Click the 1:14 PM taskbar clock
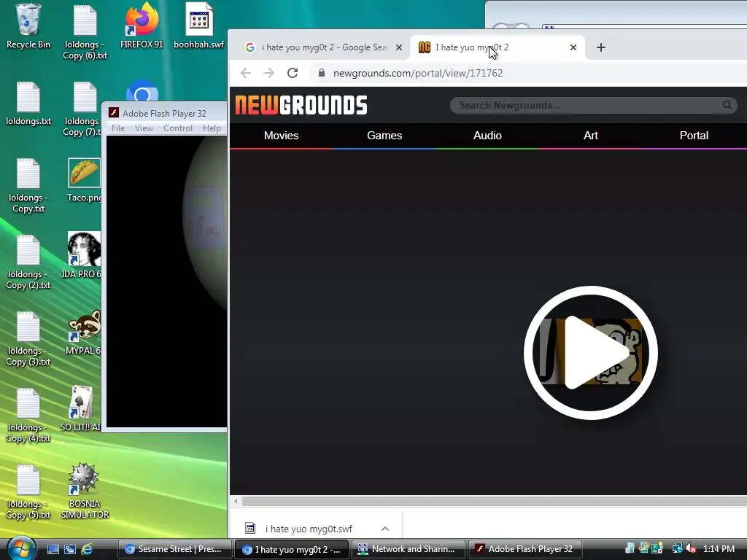747x560 pixels. pos(719,548)
